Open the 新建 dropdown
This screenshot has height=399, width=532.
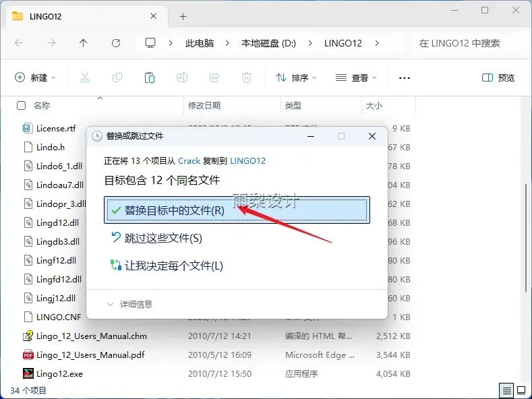[x=35, y=78]
